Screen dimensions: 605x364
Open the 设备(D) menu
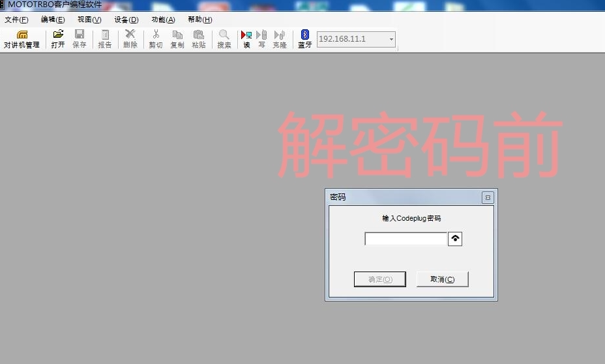point(126,20)
